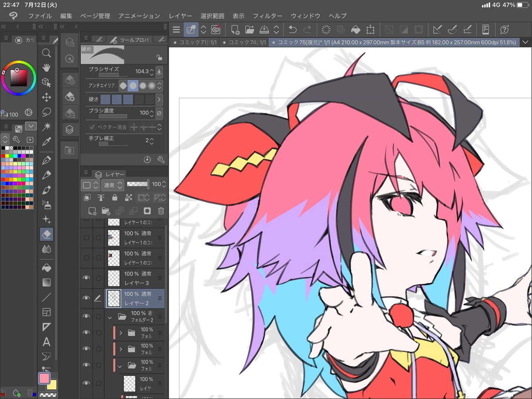Select the Operation object tool
The width and height of the screenshot is (532, 399).
click(46, 82)
